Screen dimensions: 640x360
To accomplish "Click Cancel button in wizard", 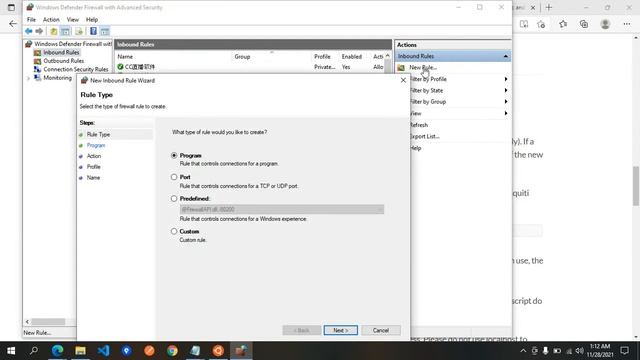I will 380,330.
